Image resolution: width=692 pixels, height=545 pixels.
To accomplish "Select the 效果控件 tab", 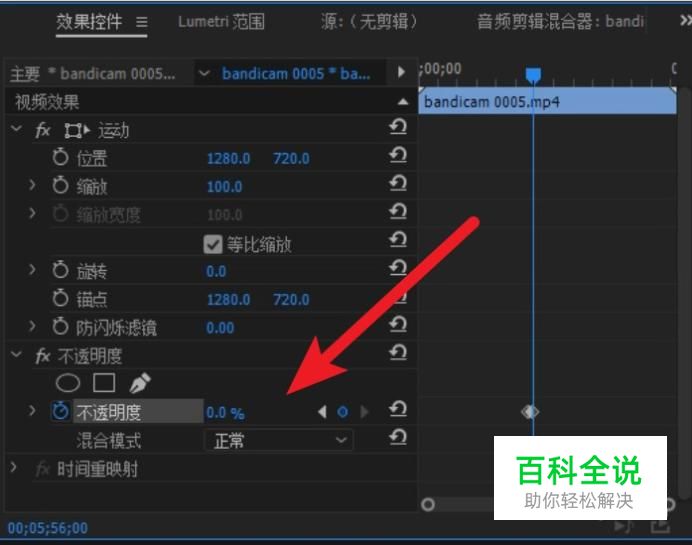I will [x=89, y=21].
